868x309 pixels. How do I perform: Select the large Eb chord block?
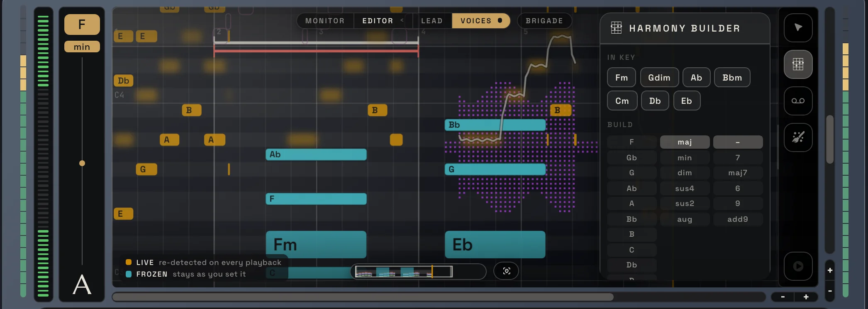pos(495,245)
